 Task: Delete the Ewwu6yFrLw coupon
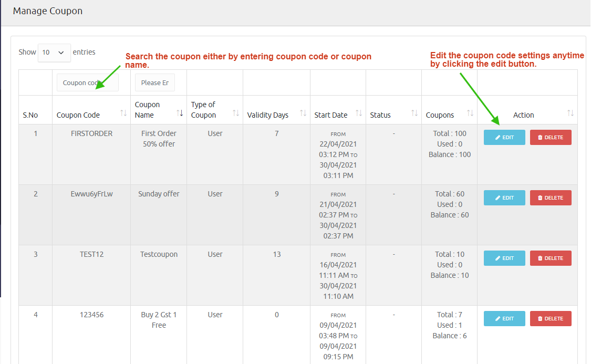tap(551, 198)
